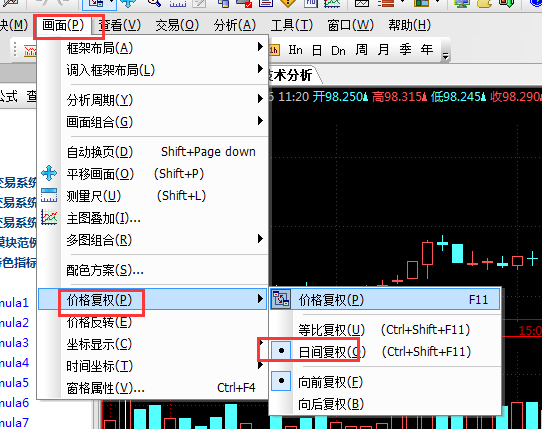Click the overlay chart icon beside 主图叠加(I)
Image resolution: width=542 pixels, height=429 pixels.
[49, 217]
